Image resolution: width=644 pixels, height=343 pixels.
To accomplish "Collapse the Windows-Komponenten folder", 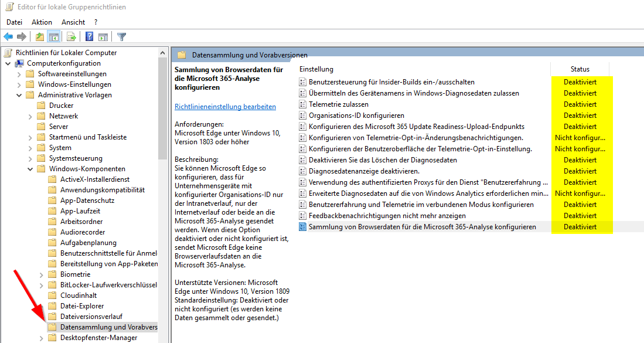I will (x=30, y=169).
